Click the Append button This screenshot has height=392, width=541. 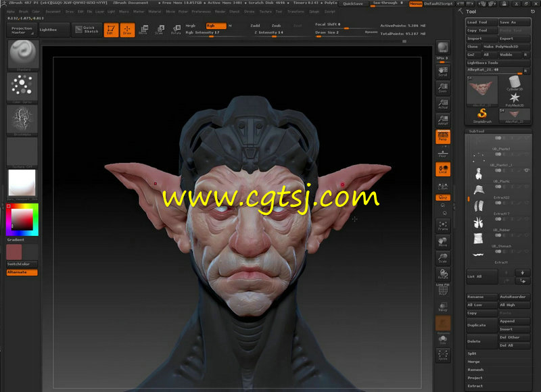[x=515, y=321]
